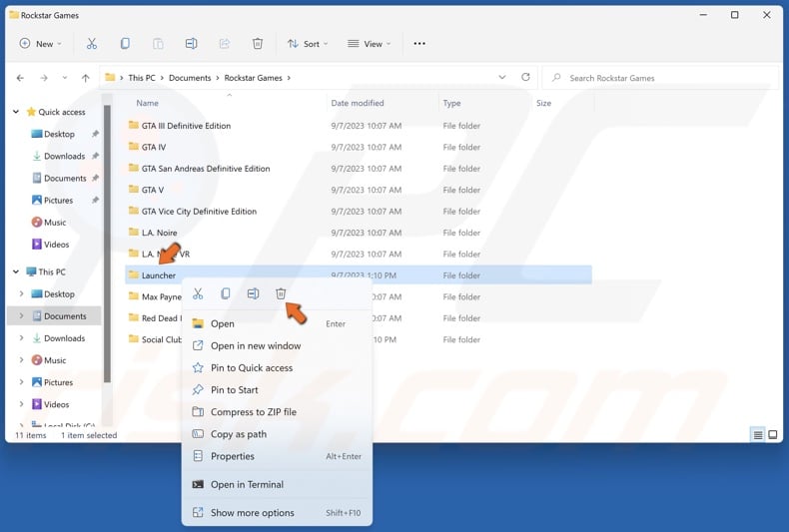The width and height of the screenshot is (789, 532).
Task: Choose Open in the context menu
Action: 277,323
